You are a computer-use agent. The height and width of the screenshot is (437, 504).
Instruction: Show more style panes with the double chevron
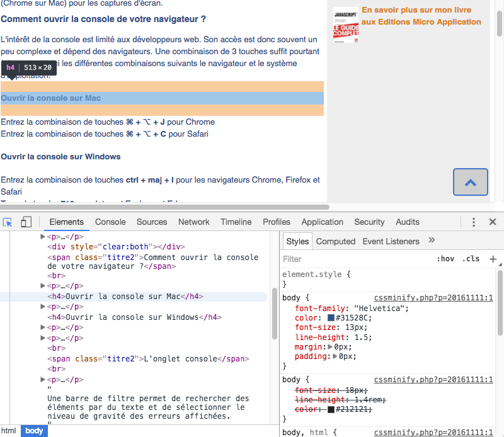point(432,240)
